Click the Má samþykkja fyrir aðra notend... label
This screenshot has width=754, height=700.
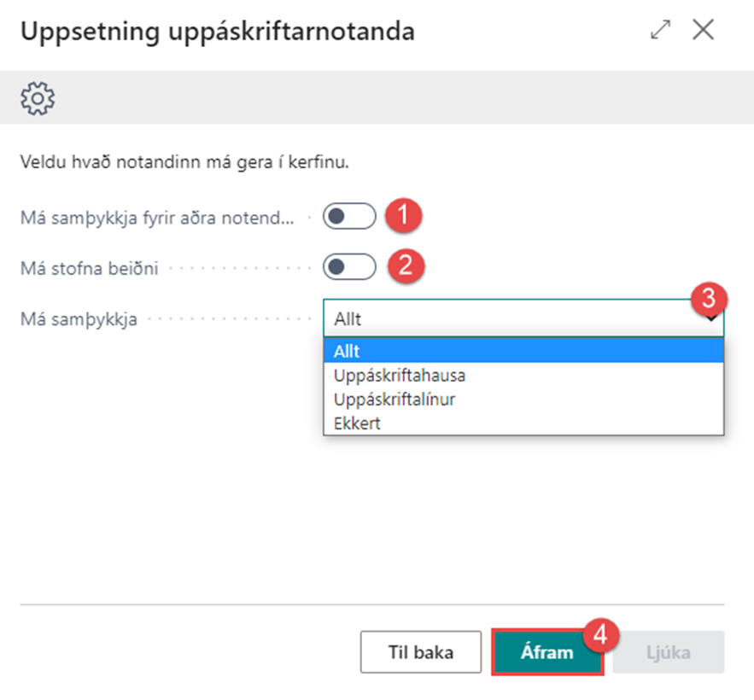coord(157,218)
